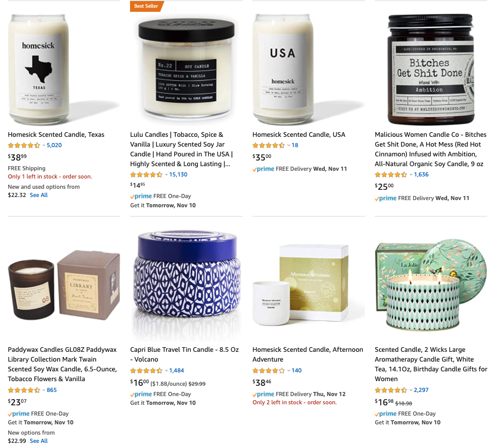Click prime logo under Homesick USA candle
This screenshot has width=498, height=448.
[x=263, y=169]
